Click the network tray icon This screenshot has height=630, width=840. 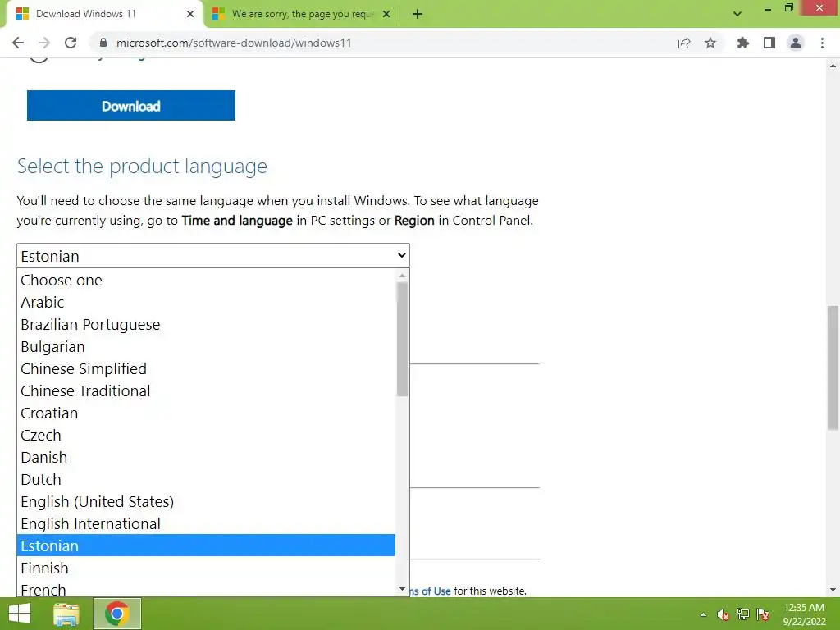point(743,614)
